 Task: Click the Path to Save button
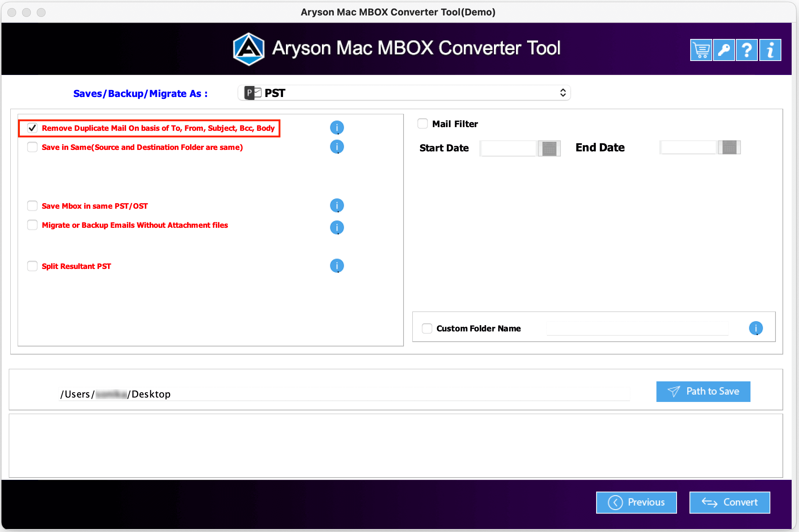(x=703, y=392)
